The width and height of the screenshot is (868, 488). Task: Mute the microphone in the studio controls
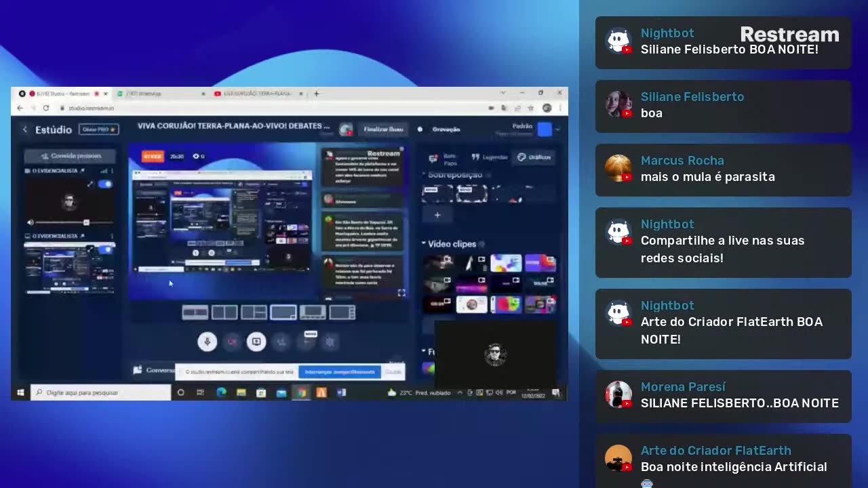(x=207, y=342)
